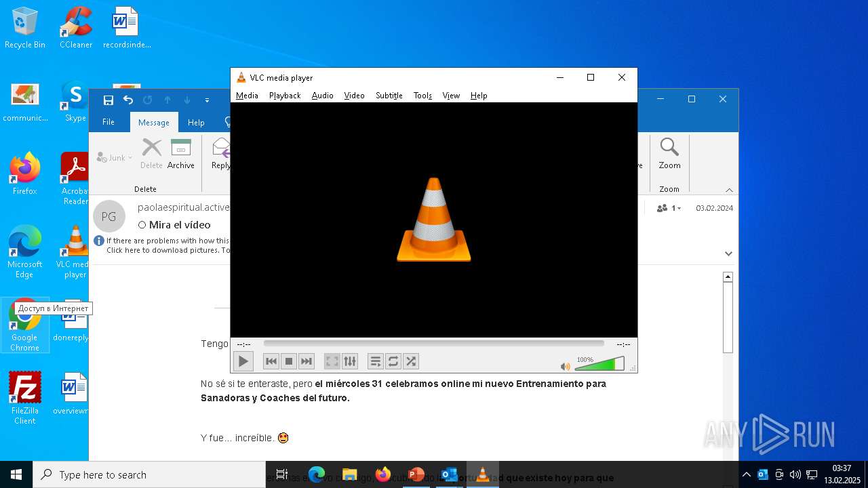Open VLC Audio menu
The image size is (868, 488).
[323, 96]
